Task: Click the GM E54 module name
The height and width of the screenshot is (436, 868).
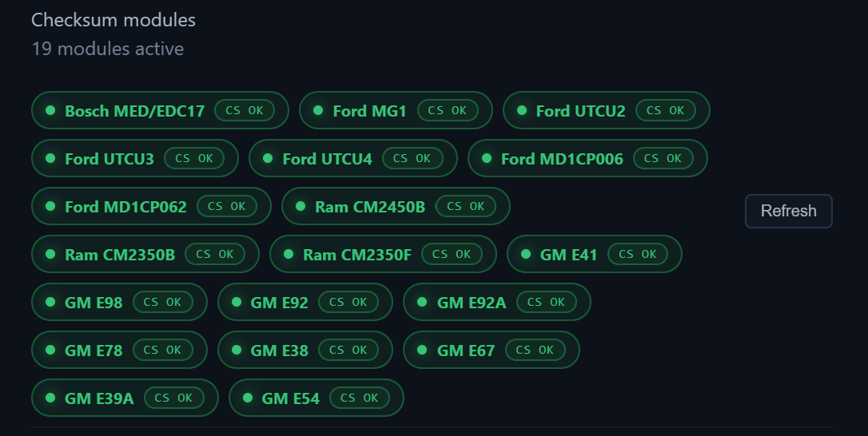Action: (291, 398)
